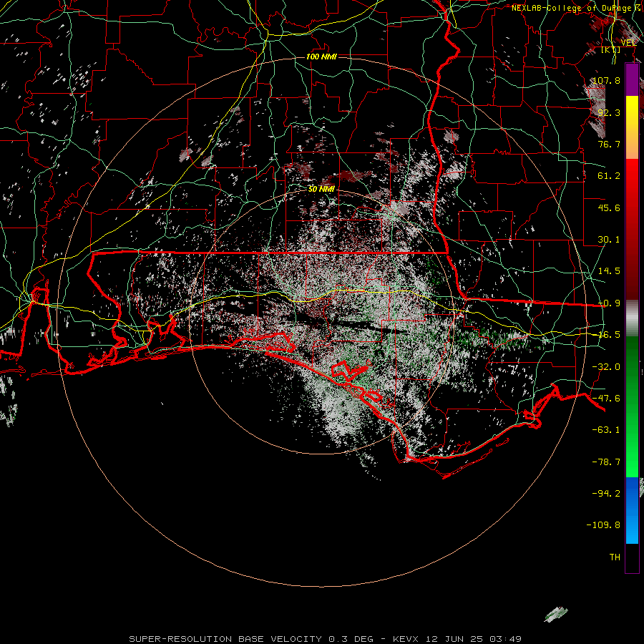644x644 pixels.
Task: Click the purple segment of the color bar
Action: [x=632, y=80]
